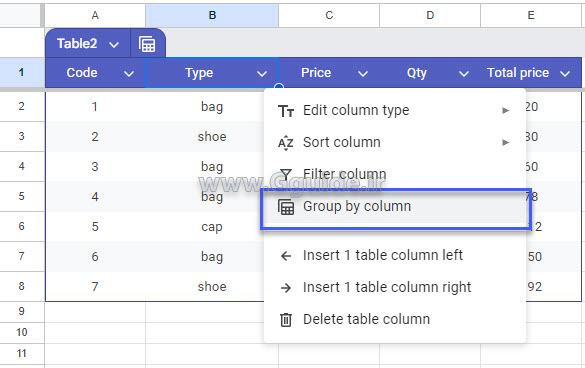Screen dimensions: 585x368
Task: Open the Total price column dropdown arrow
Action: tap(565, 74)
